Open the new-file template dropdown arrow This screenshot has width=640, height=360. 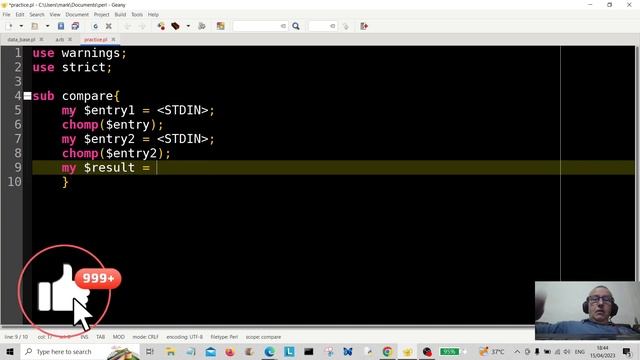point(21,26)
